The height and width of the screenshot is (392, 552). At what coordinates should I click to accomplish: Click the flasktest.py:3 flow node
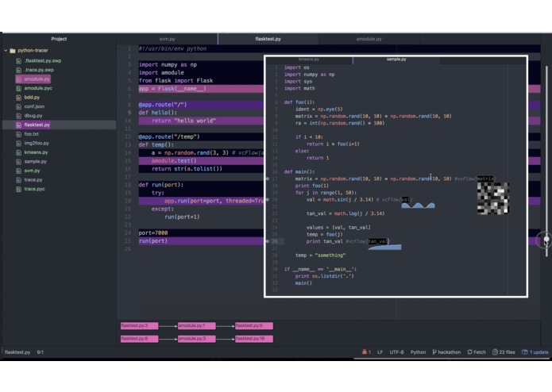click(140, 326)
